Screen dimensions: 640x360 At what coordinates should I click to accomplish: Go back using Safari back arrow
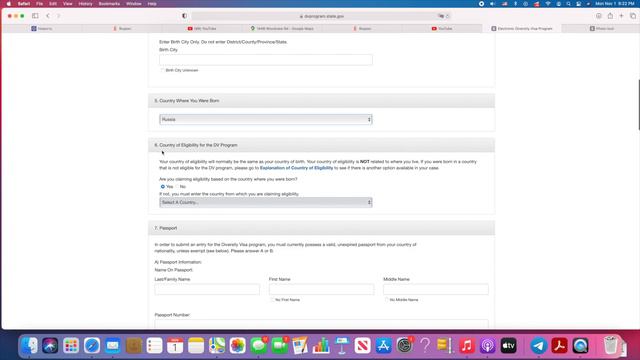click(48, 16)
